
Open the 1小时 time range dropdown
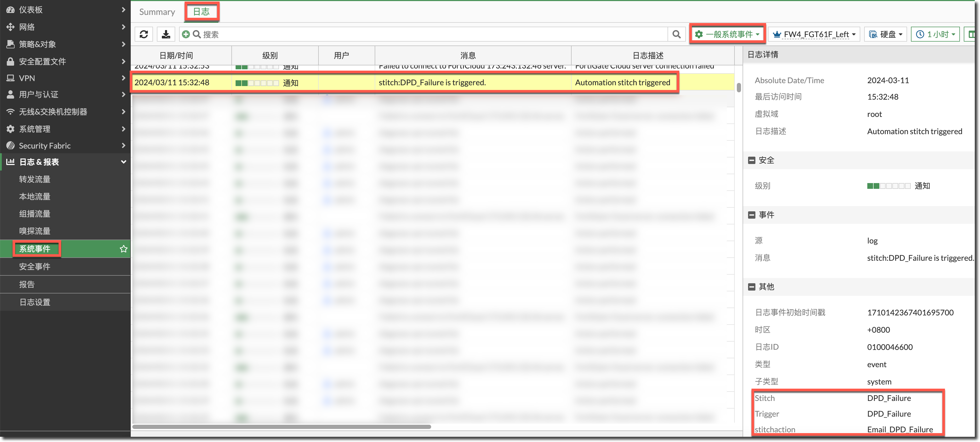(x=936, y=34)
